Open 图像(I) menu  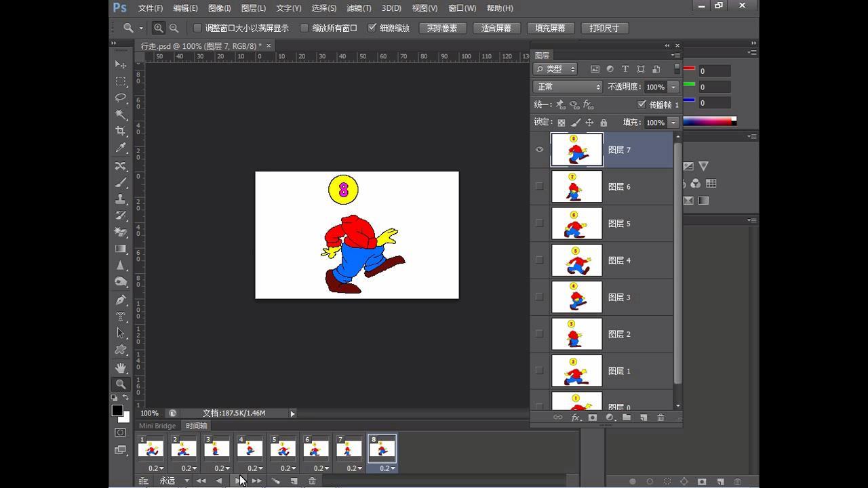pyautogui.click(x=220, y=8)
